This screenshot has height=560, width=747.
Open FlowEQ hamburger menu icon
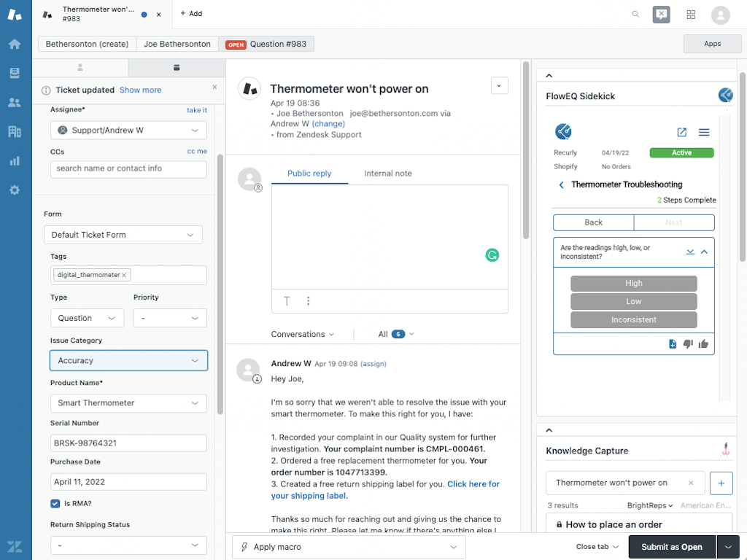[x=704, y=132]
